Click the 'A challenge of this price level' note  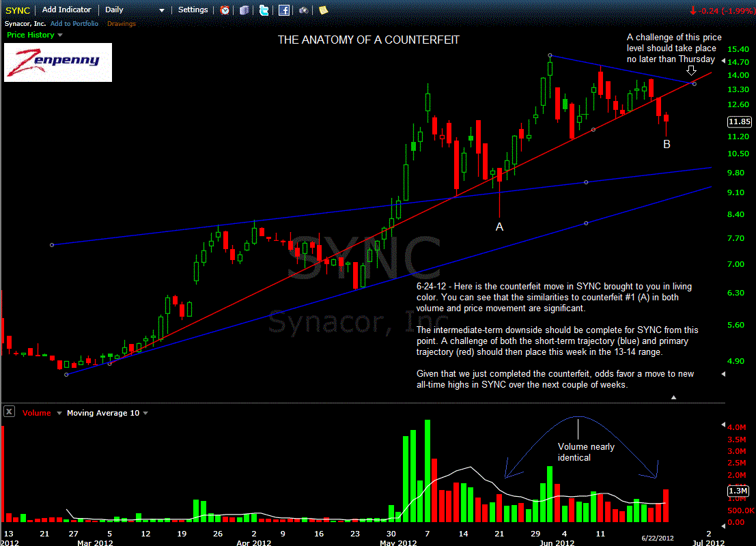pos(674,48)
